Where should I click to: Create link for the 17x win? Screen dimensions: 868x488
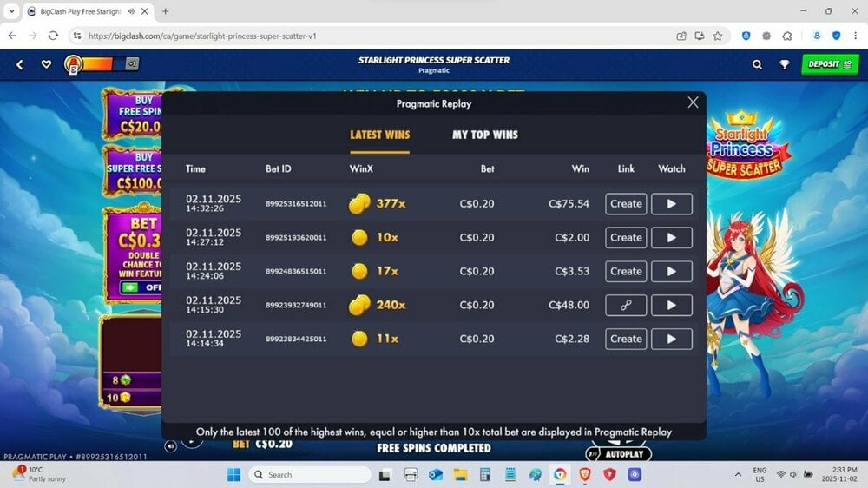coord(625,272)
